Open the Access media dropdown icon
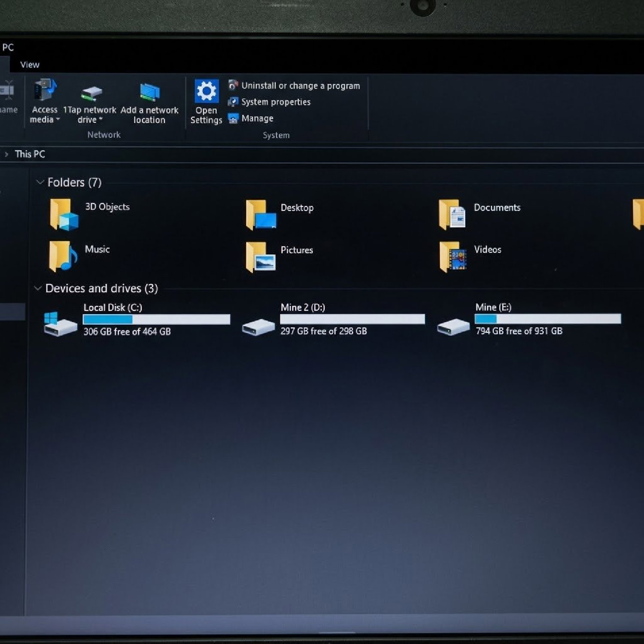Image resolution: width=644 pixels, height=644 pixels. coord(45,90)
